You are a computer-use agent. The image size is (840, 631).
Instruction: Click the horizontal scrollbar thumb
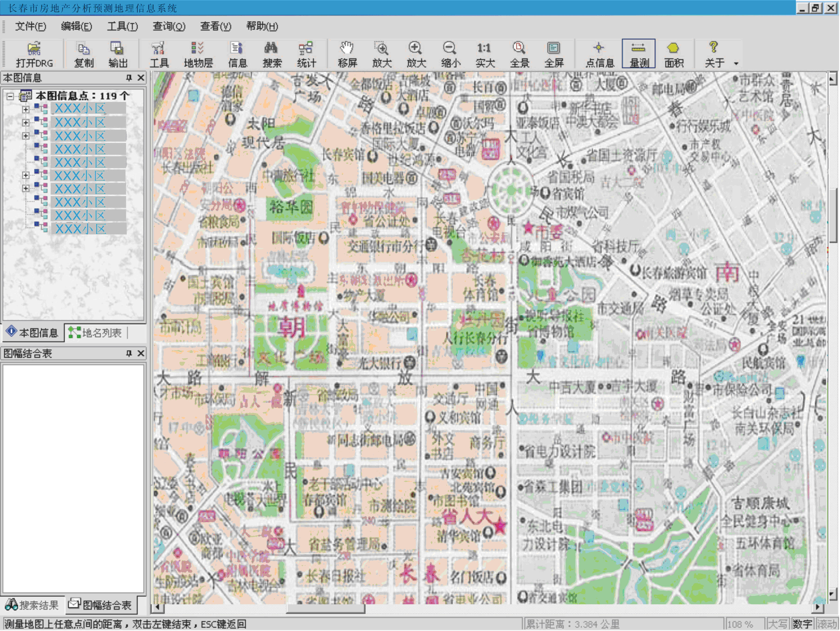[x=325, y=608]
